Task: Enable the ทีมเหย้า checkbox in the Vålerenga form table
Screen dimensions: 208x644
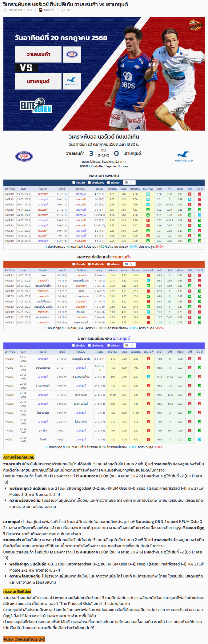Action: (74, 264)
